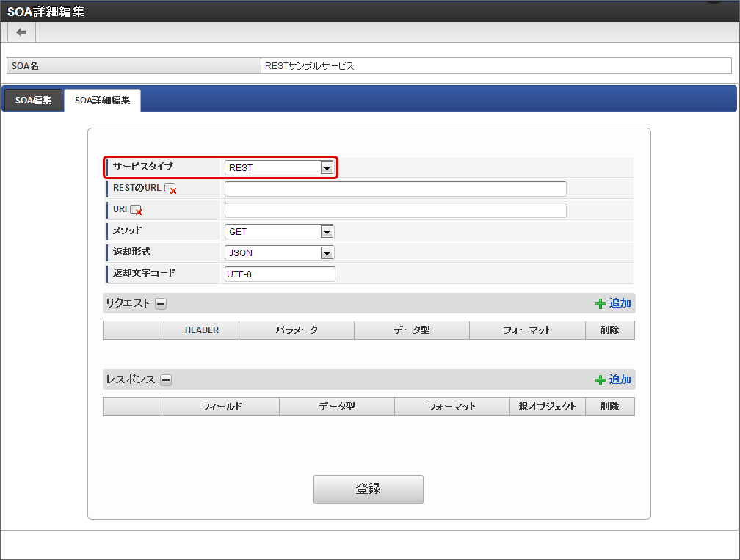Click the 返却文字コード UTF-8 field
Viewport: 740px width, 560px height.
coord(280,274)
